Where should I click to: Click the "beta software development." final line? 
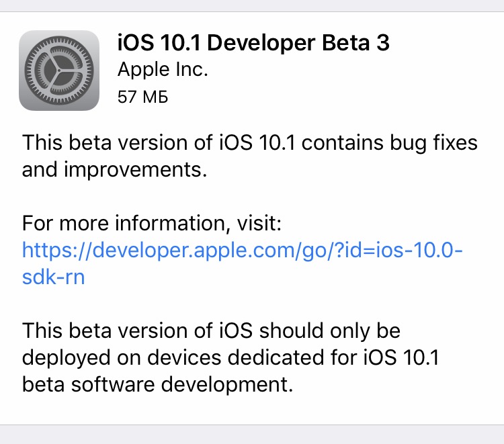158,385
